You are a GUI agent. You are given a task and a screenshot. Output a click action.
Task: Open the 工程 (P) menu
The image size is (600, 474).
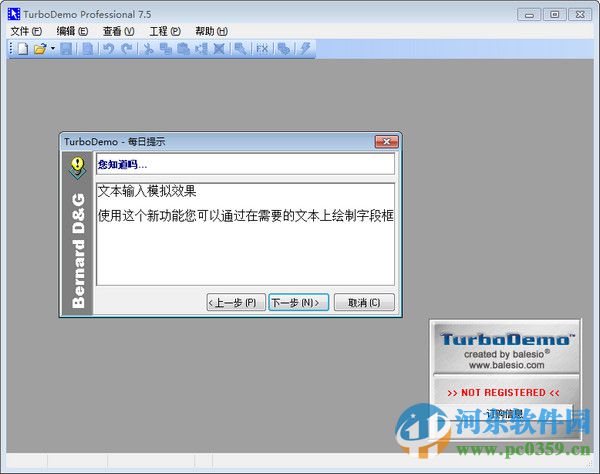click(x=165, y=31)
